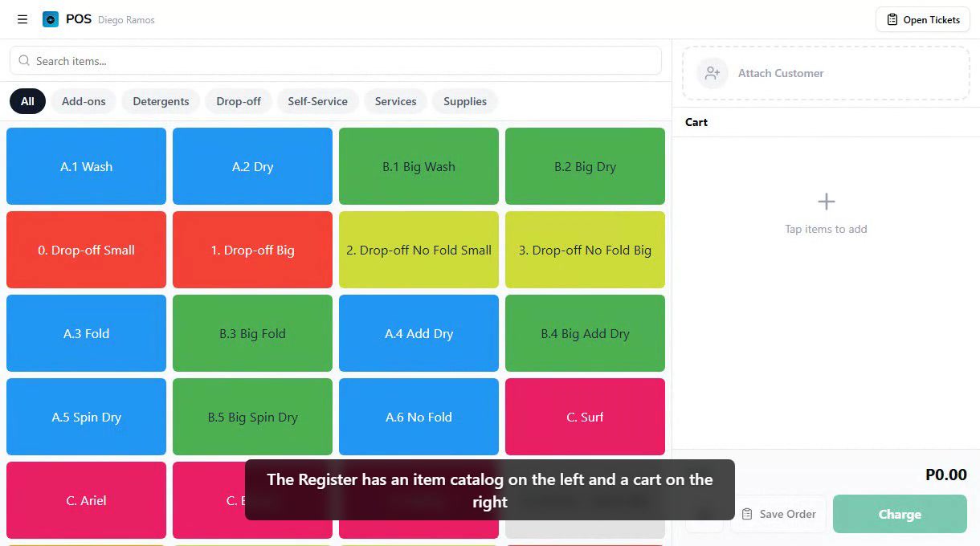
Task: Click the Attach Customer person icon
Action: 712,72
